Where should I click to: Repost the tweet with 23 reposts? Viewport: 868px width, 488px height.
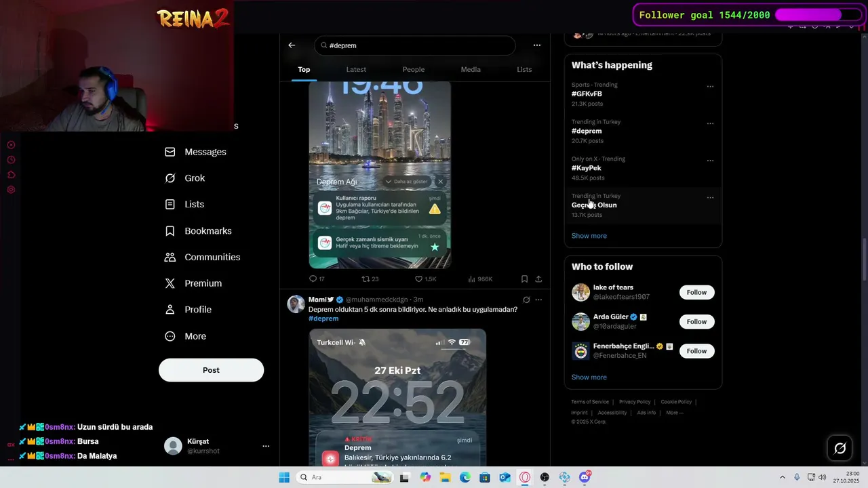(370, 279)
